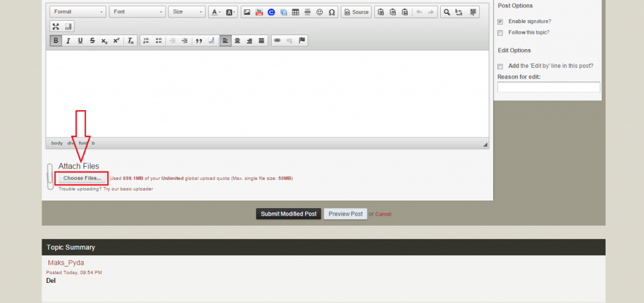
Task: Toggle Superscript formatting
Action: click(x=116, y=40)
